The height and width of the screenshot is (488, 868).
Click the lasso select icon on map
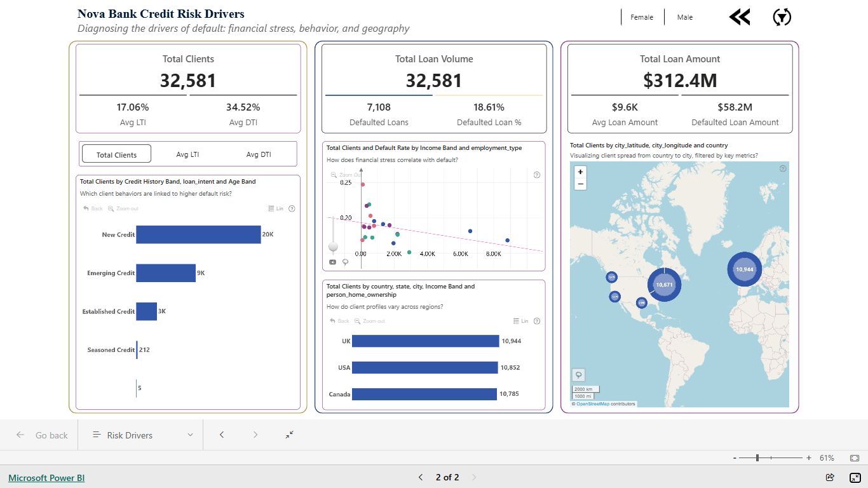[x=578, y=374]
